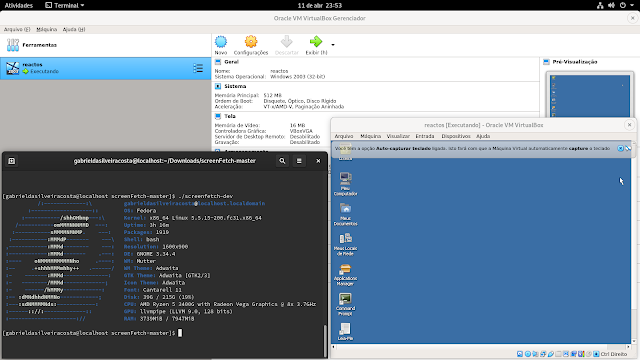Click the Novo toolbar icon
Image resolution: width=640 pixels, height=360 pixels.
coord(221,42)
